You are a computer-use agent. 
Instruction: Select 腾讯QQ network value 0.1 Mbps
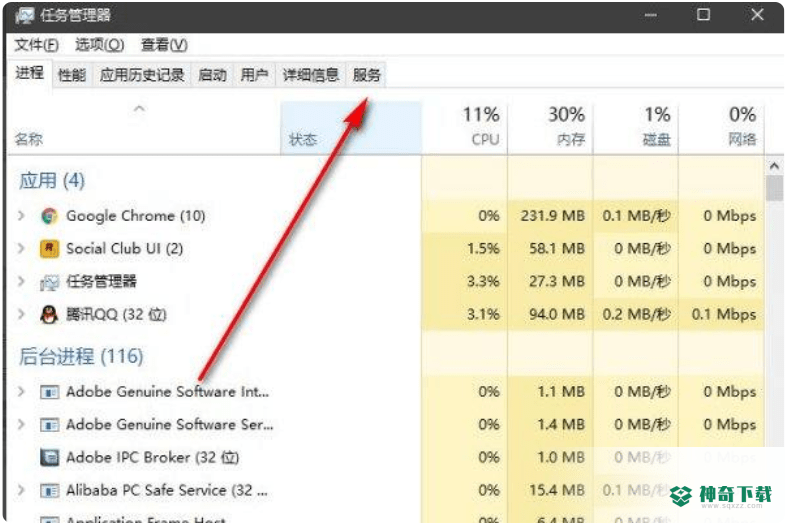tap(723, 314)
